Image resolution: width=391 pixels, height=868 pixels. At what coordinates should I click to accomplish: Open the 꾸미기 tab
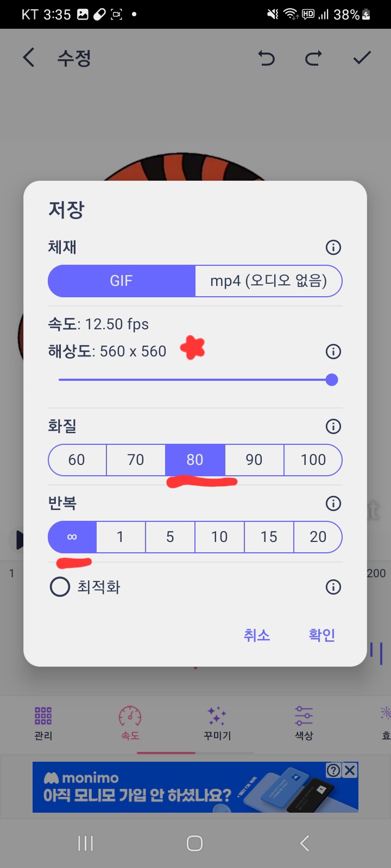pyautogui.click(x=217, y=723)
